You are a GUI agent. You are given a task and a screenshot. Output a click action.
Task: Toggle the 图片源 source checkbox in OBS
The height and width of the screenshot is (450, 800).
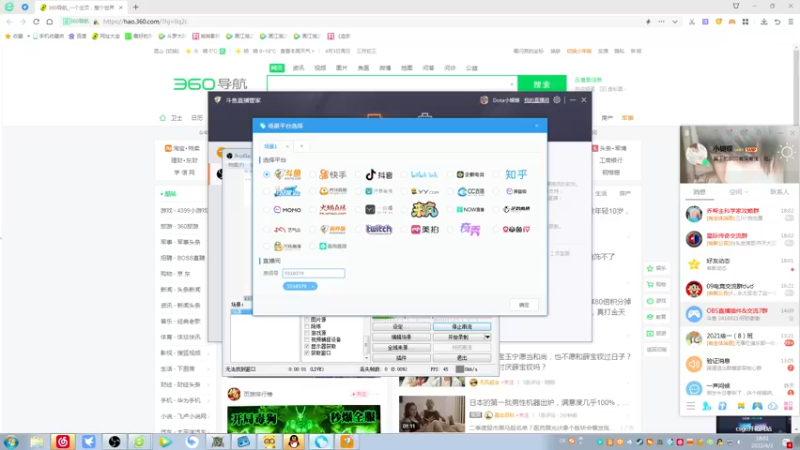coord(307,320)
